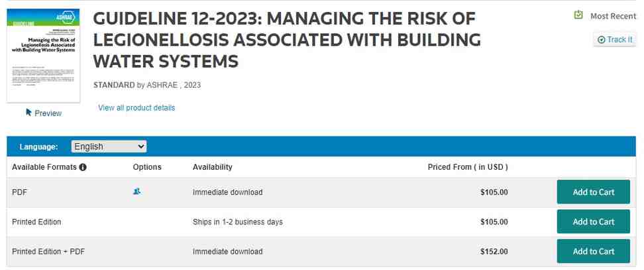Add the Printed Edition to cart

593,222
